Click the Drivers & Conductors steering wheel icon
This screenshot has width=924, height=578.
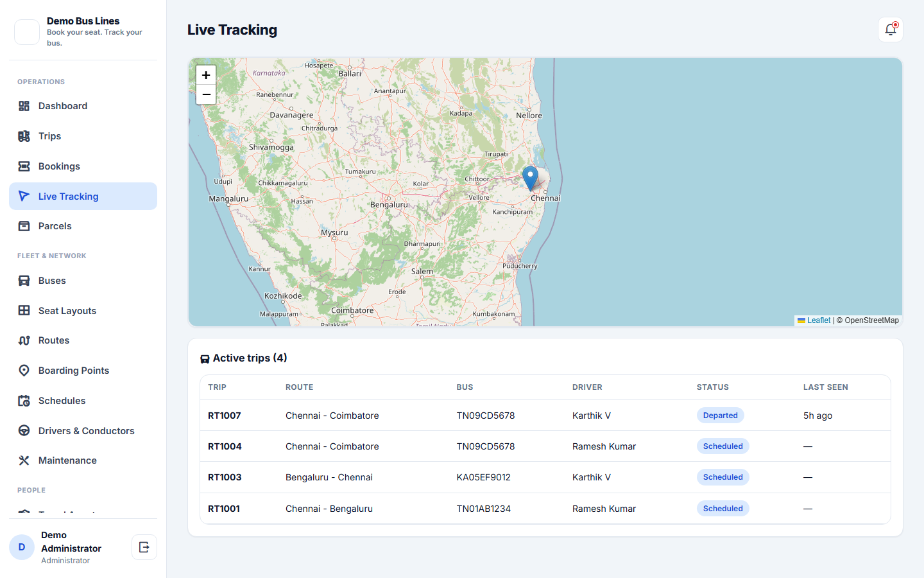(x=24, y=431)
